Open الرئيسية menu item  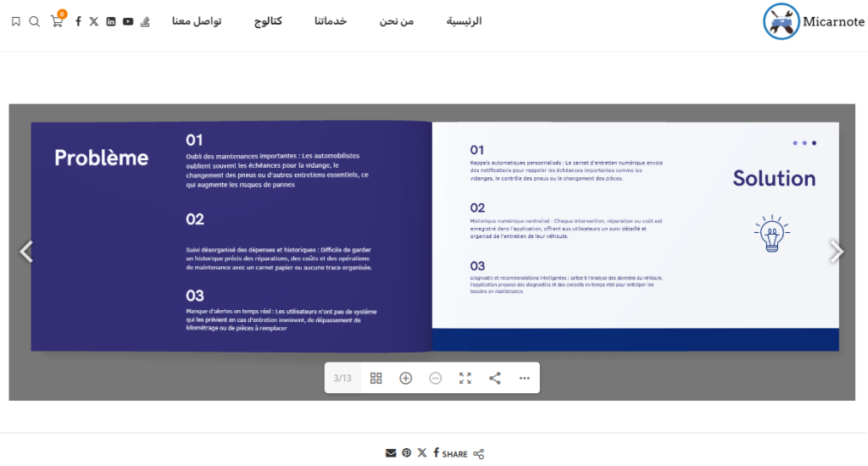(464, 21)
